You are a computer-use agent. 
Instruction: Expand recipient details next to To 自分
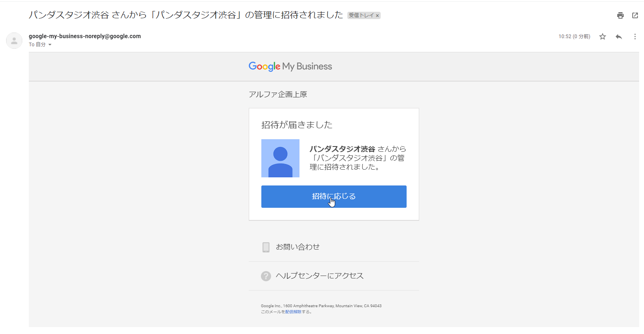pos(50,45)
